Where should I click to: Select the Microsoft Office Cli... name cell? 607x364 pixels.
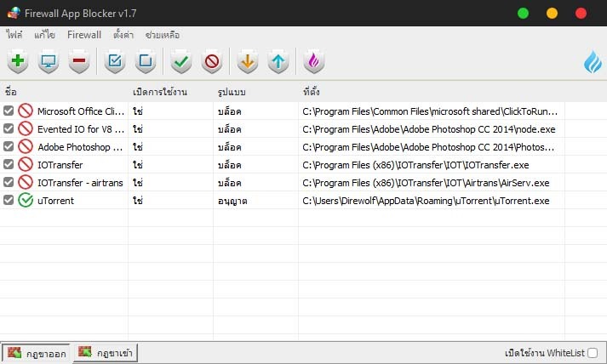pyautogui.click(x=81, y=111)
